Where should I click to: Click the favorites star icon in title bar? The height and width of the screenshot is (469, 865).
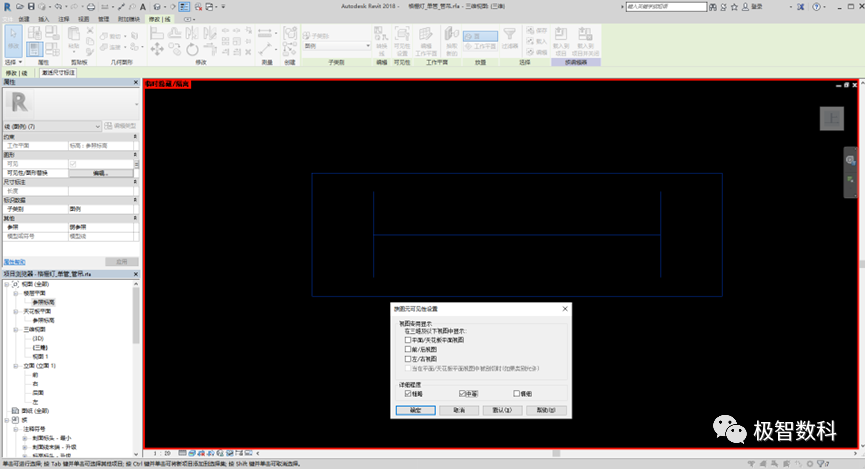(x=734, y=7)
